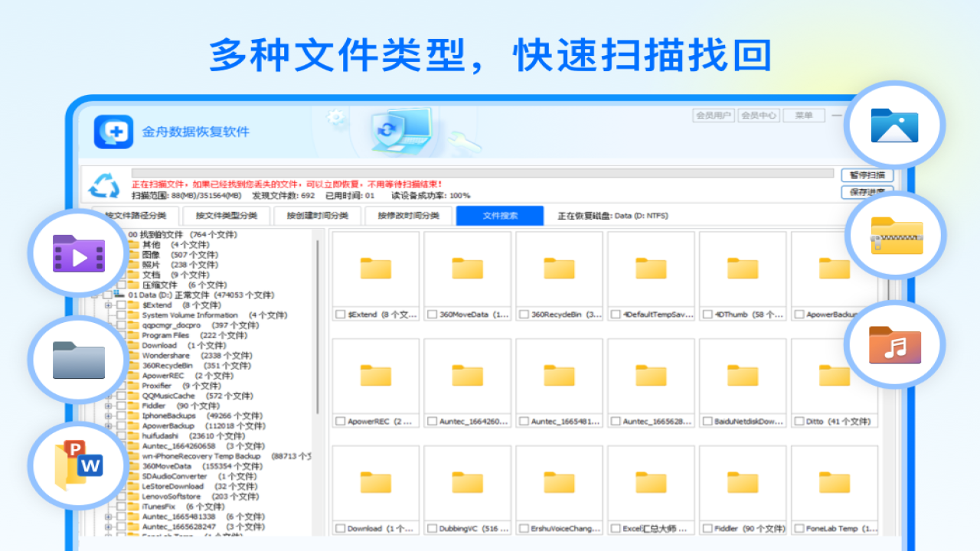Click the Word document icon on the left edge
980x551 pixels.
pyautogui.click(x=77, y=465)
